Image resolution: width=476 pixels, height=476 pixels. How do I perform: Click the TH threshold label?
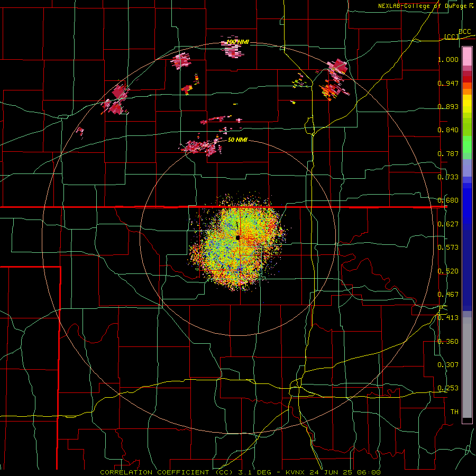pyautogui.click(x=454, y=412)
